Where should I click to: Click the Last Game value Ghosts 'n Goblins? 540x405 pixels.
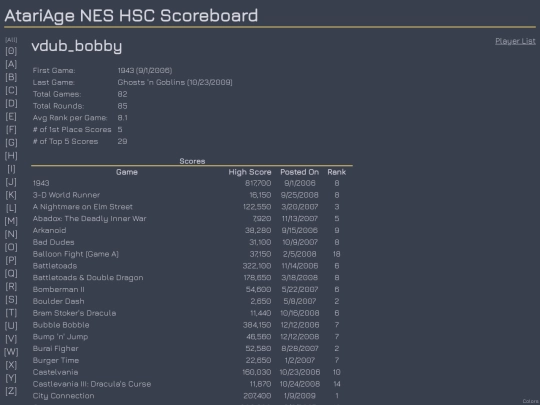[175, 82]
